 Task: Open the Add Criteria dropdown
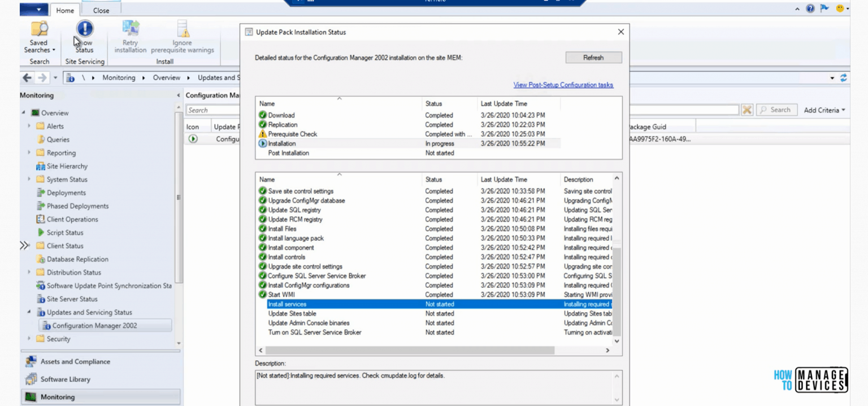coord(824,110)
